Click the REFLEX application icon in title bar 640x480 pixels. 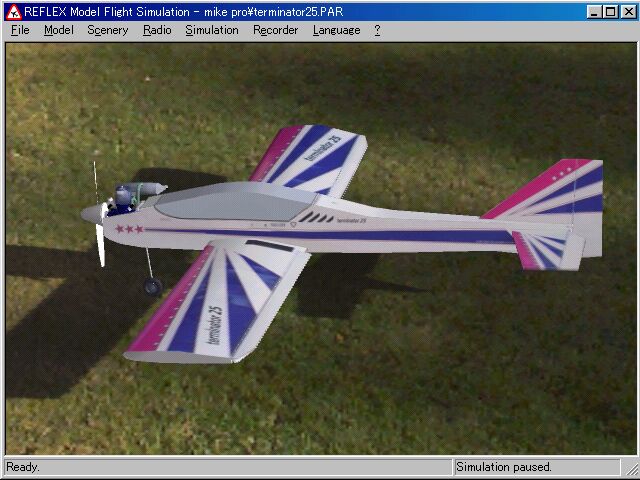pyautogui.click(x=13, y=12)
